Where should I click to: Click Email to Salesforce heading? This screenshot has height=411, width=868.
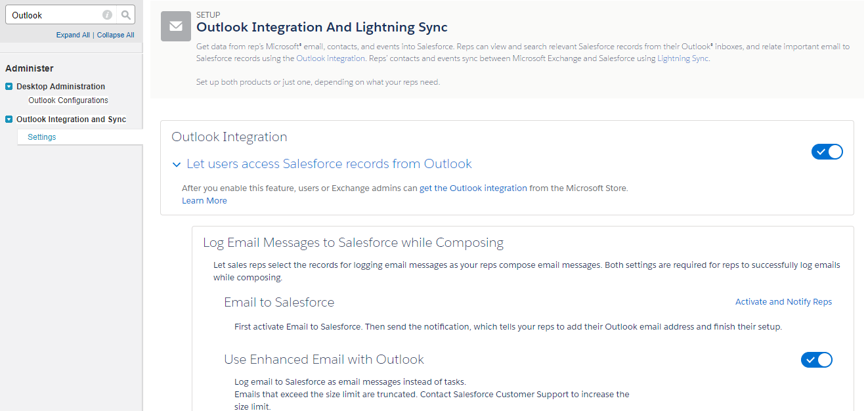coord(279,303)
